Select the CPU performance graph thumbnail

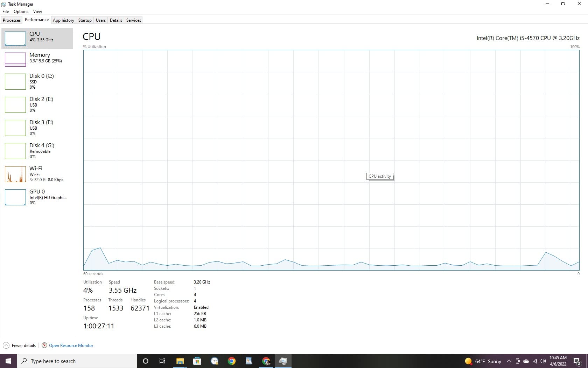coord(15,39)
